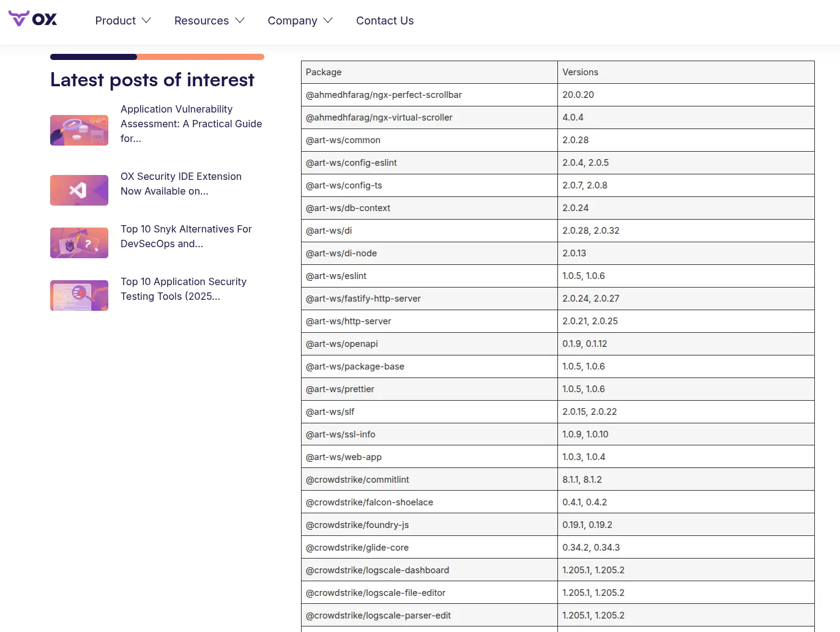Select the @art-ws/http-server package cell
The height and width of the screenshot is (632, 840).
pos(429,321)
